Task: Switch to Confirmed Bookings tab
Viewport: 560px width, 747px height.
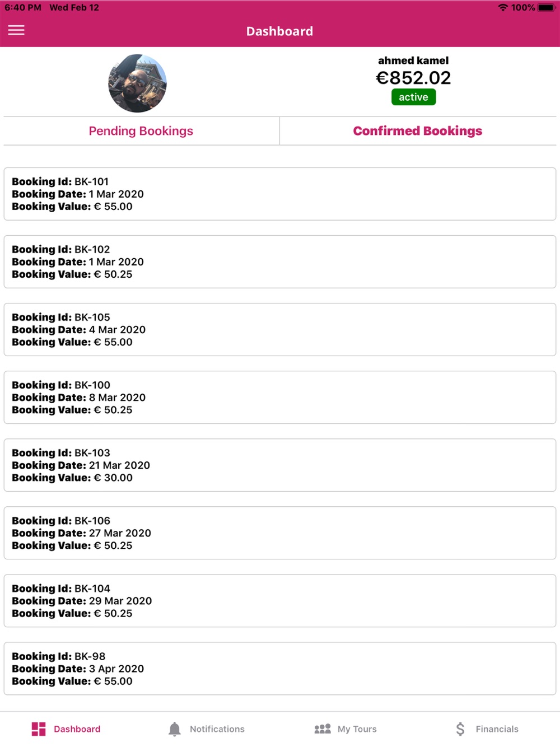Action: coord(418,131)
